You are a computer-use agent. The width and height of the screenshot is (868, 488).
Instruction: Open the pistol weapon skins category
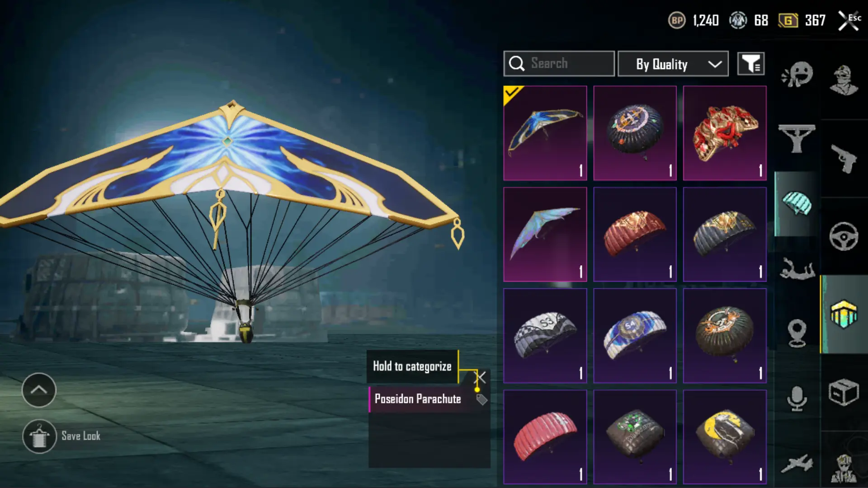pyautogui.click(x=844, y=158)
